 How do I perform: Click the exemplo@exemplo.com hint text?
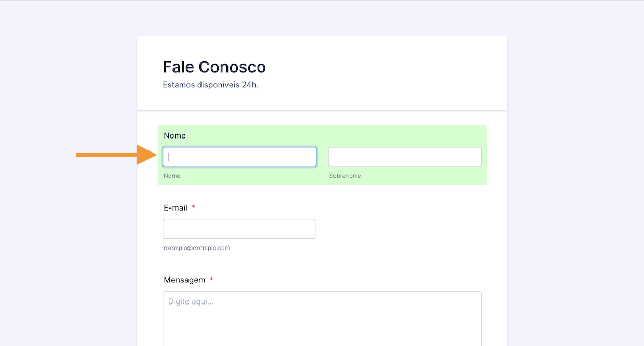click(196, 248)
